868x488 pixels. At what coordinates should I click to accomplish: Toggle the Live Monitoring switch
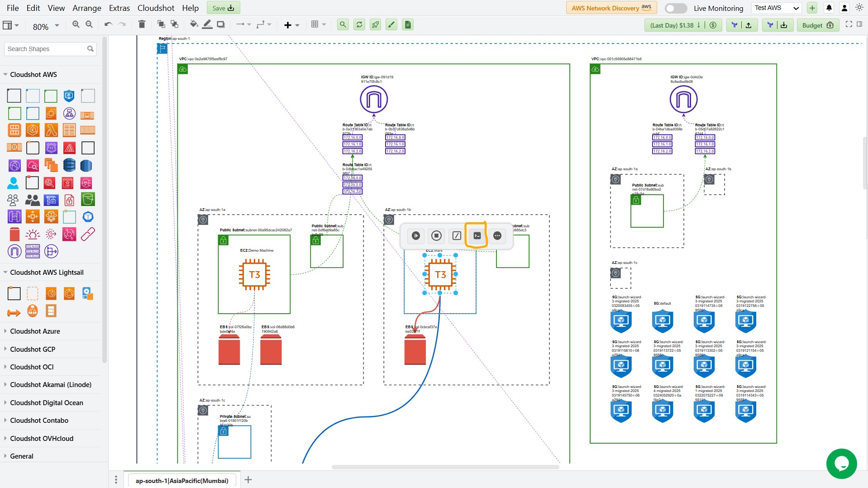click(676, 8)
